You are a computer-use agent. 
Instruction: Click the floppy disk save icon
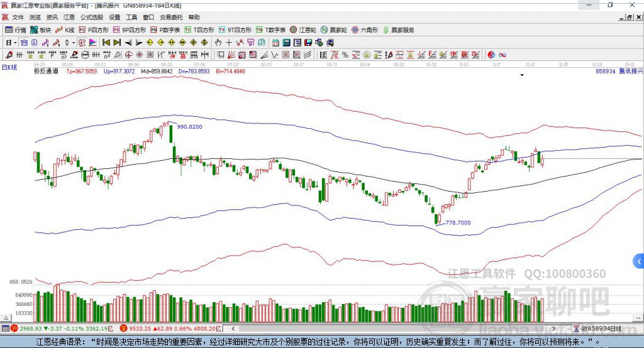tap(308, 43)
